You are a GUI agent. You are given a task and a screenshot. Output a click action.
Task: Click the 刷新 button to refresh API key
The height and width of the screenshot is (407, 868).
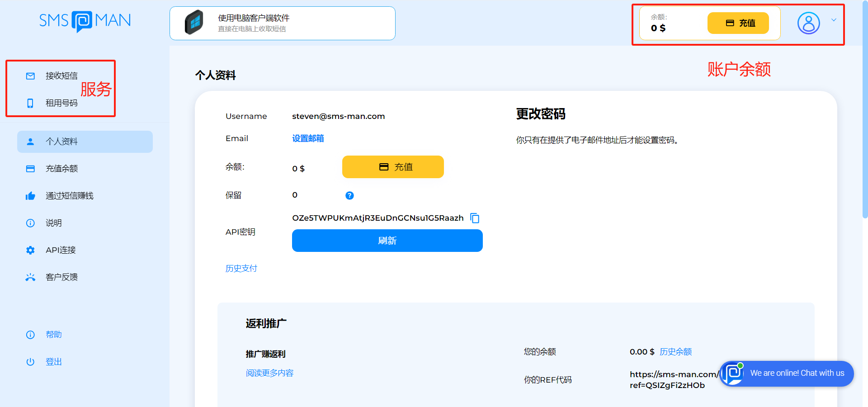[x=387, y=241]
